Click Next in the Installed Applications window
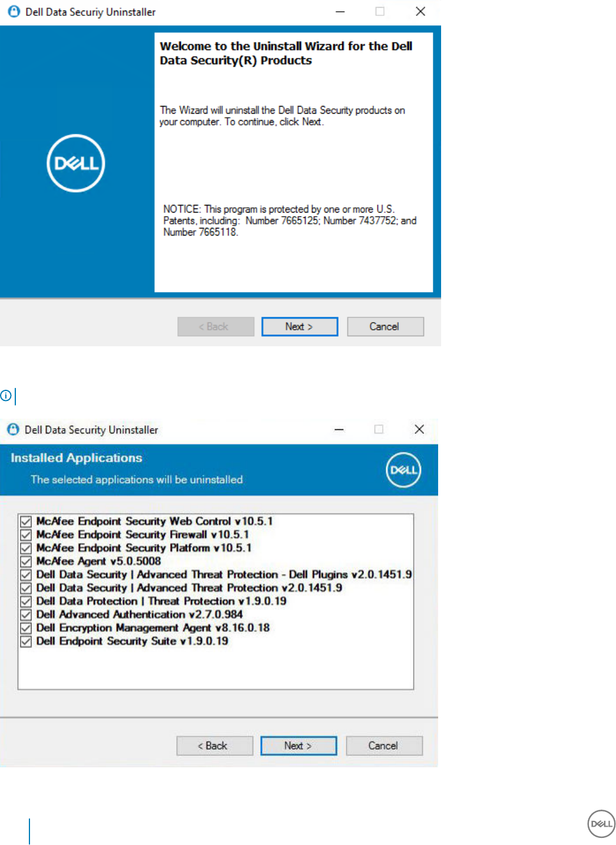This screenshot has width=616, height=845. pyautogui.click(x=299, y=745)
